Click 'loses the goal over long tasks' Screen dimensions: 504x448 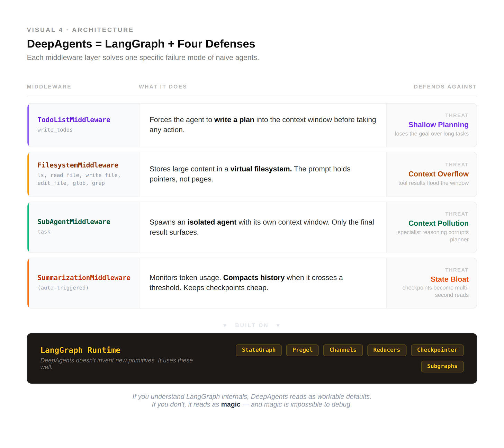(432, 134)
